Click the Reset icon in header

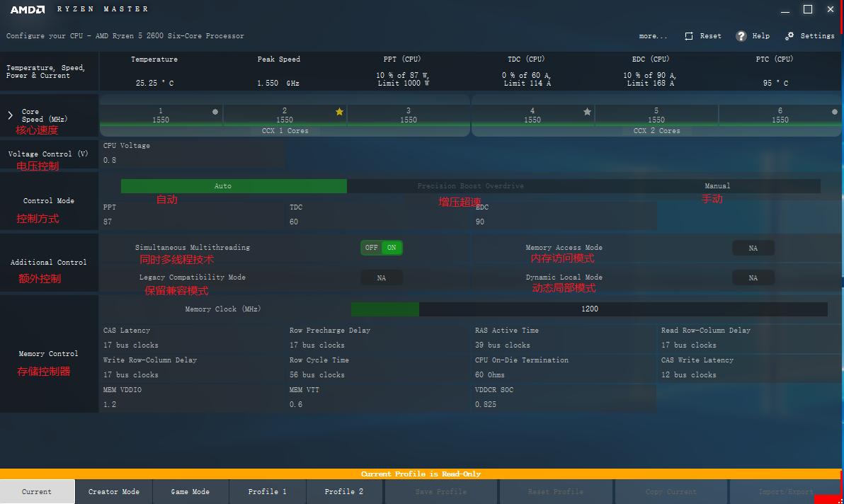click(689, 36)
